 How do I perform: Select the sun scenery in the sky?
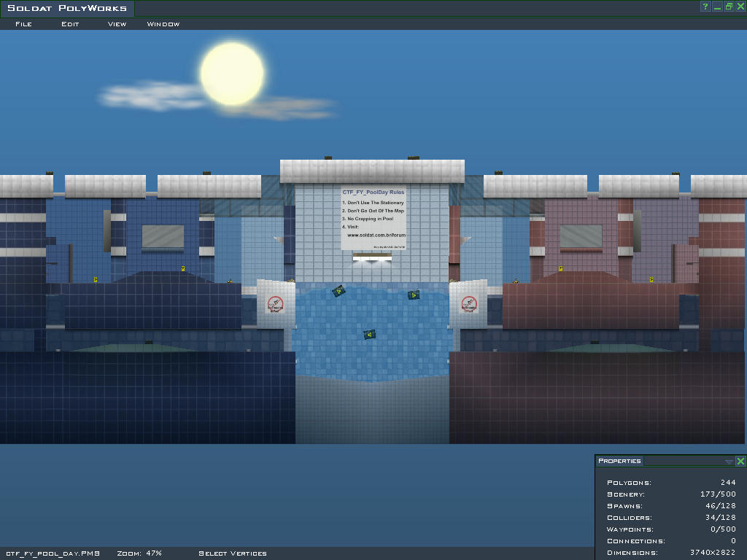click(x=232, y=74)
